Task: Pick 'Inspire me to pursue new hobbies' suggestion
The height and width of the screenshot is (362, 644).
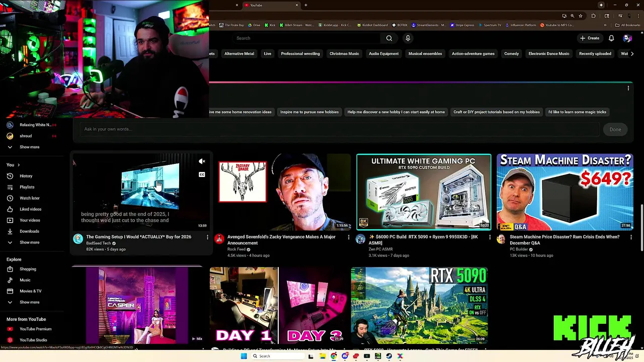Action: pos(309,112)
